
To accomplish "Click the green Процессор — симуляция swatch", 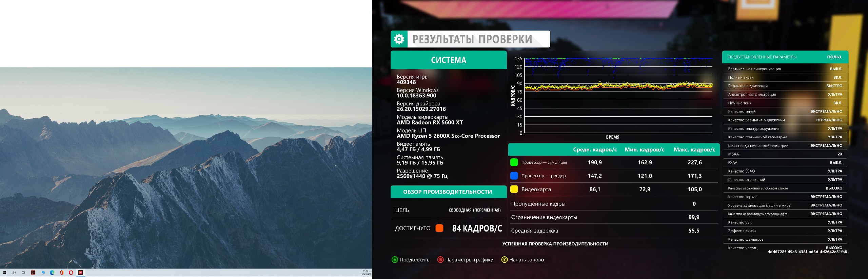I will click(x=514, y=162).
